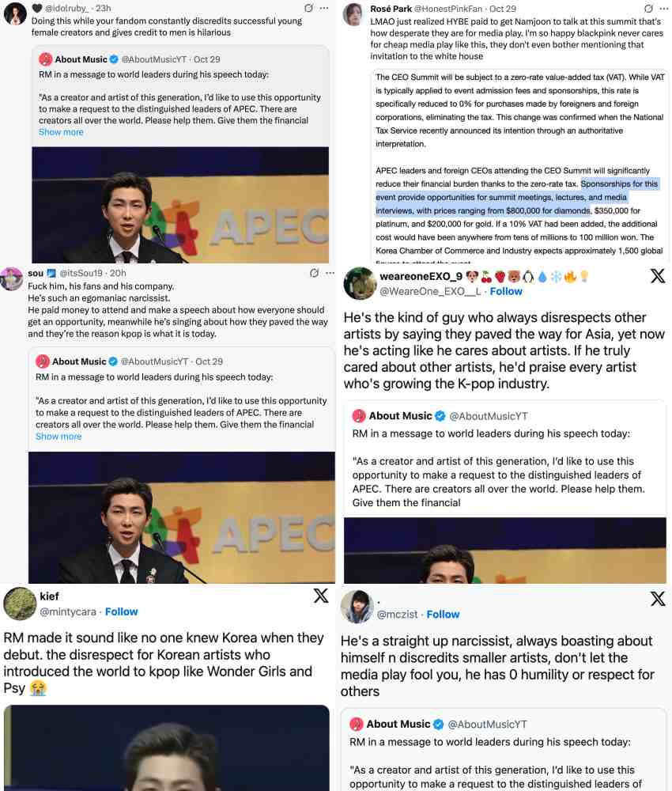Expand Show more in sou's quoted tweet
This screenshot has width=672, height=791.
click(x=59, y=437)
